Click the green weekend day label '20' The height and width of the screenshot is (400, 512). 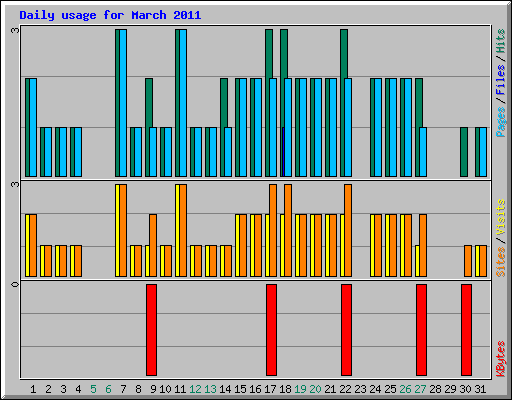click(x=315, y=389)
